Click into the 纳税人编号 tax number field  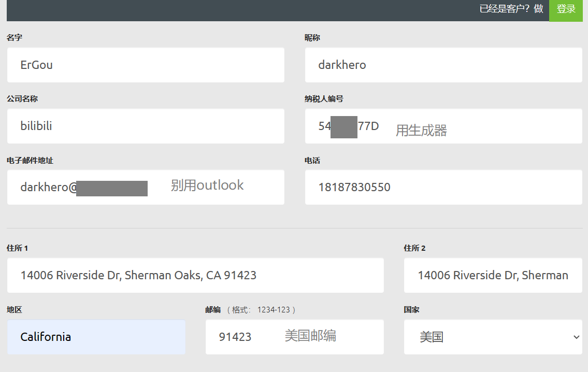pyautogui.click(x=443, y=126)
